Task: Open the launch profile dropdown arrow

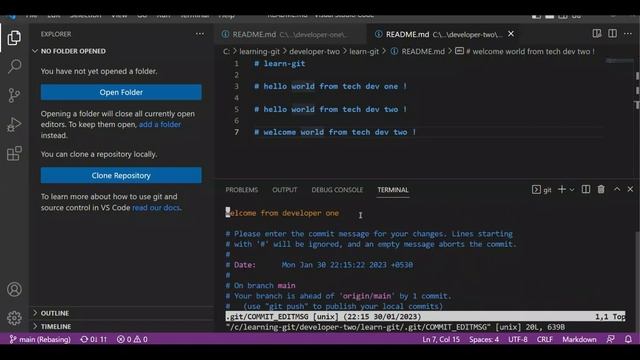Action: (572, 189)
